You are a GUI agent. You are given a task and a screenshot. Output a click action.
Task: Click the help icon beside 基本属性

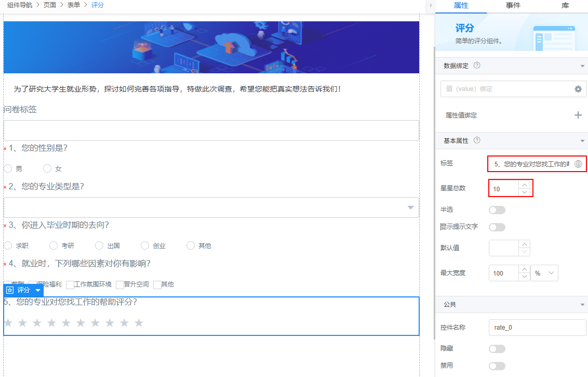[x=477, y=140]
